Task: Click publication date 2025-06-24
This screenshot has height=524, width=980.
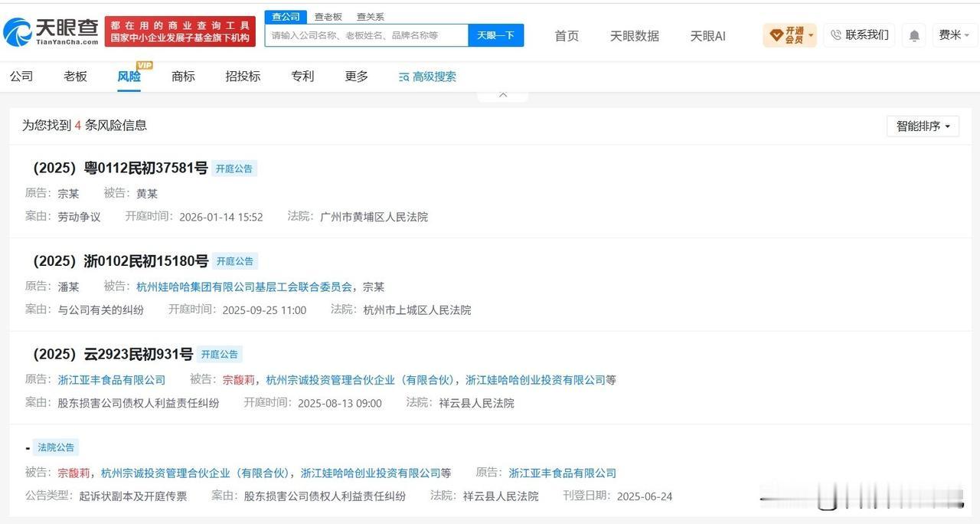Action: coord(644,496)
